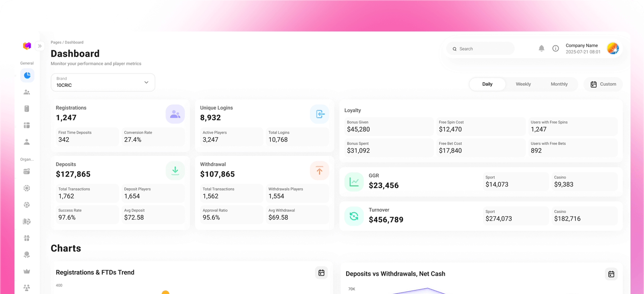Screen dimensions: 644x294
Task: Click the Withdrawal total $107,865
Action: pos(217,174)
